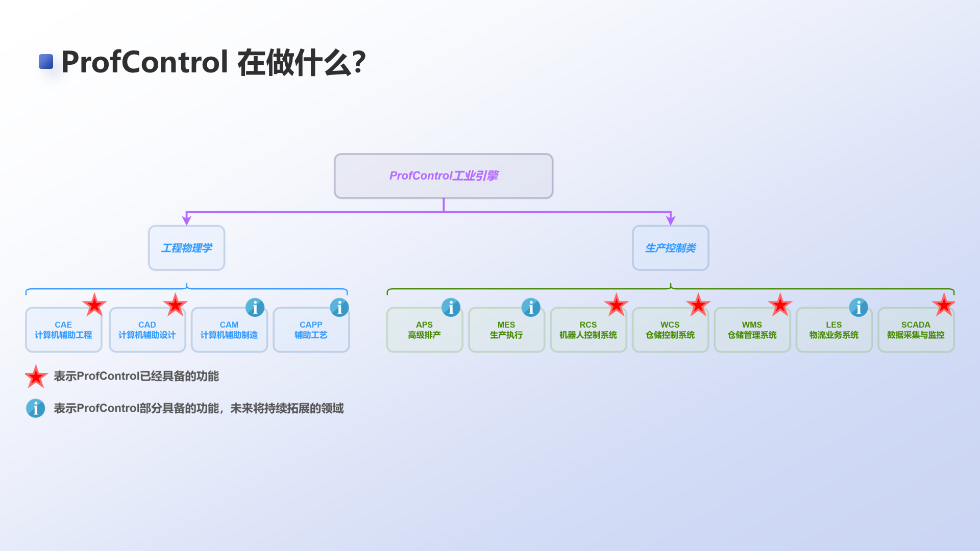Click the red star on CAE box
The width and height of the screenshot is (980, 551).
[x=94, y=306]
